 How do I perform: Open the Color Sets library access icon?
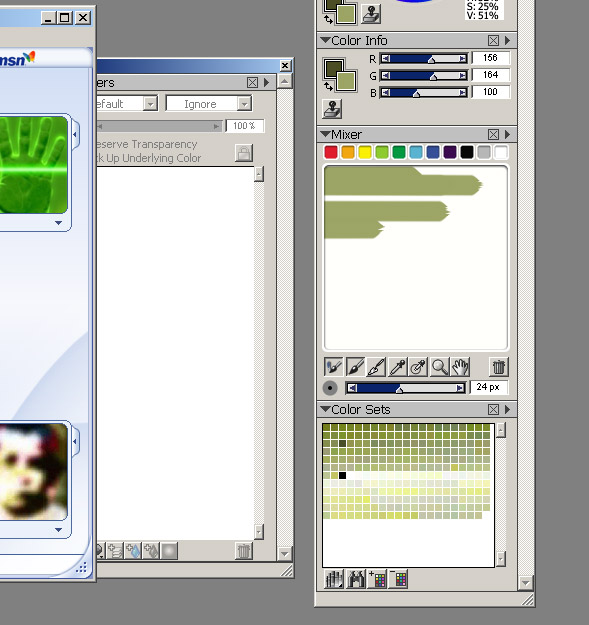point(334,579)
